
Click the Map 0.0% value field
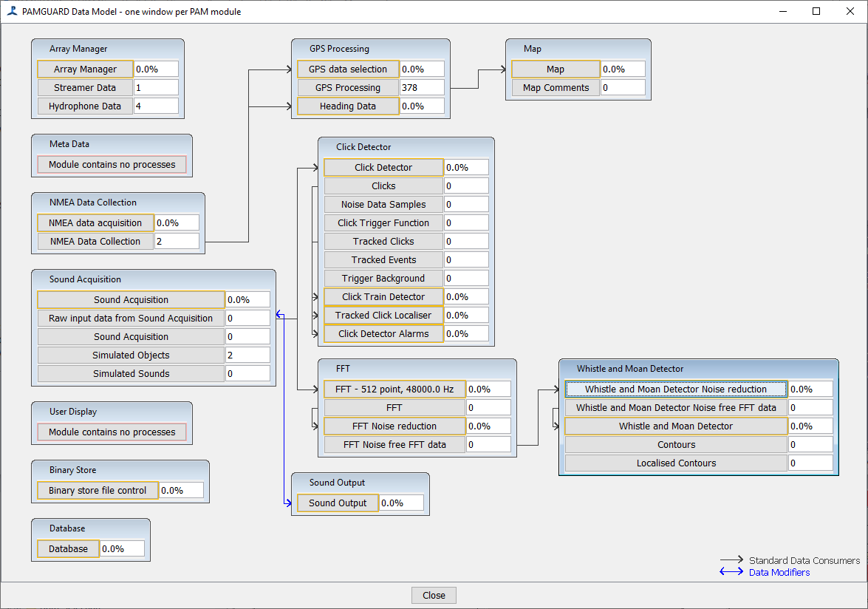point(623,69)
